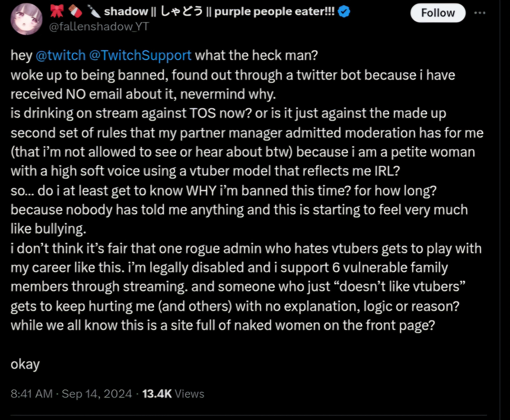
Task: Click the display name "shadow"
Action: click(x=126, y=12)
